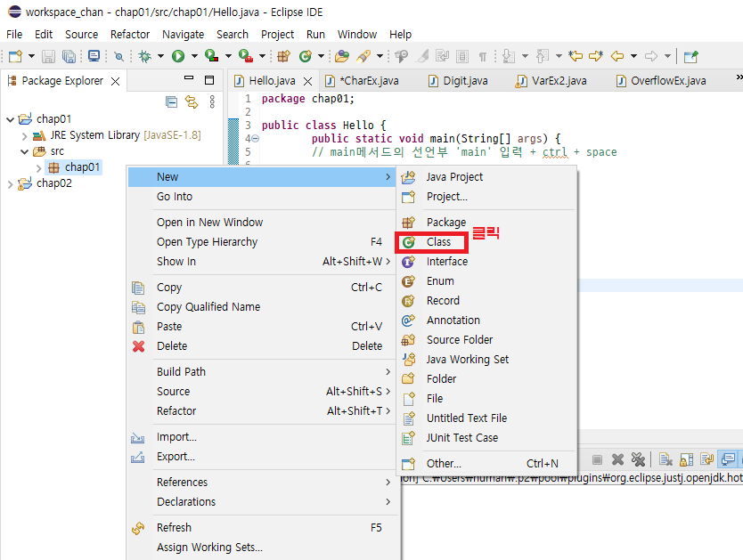Toggle Block Selection Mode toolbar icon
The image size is (743, 560).
(x=462, y=57)
